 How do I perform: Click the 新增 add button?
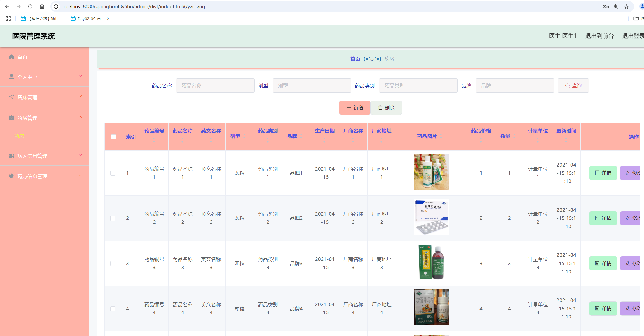(x=355, y=108)
